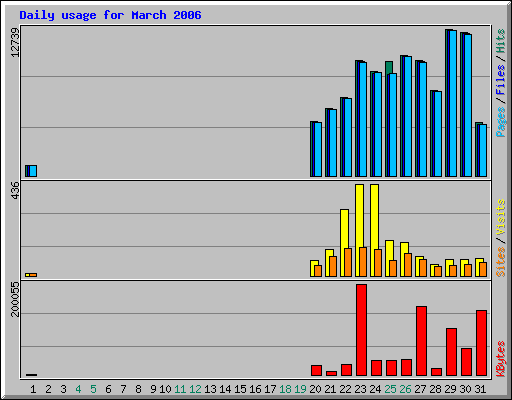The width and height of the screenshot is (512, 400).
Task: Click the Pages legend label
Action: [x=500, y=122]
